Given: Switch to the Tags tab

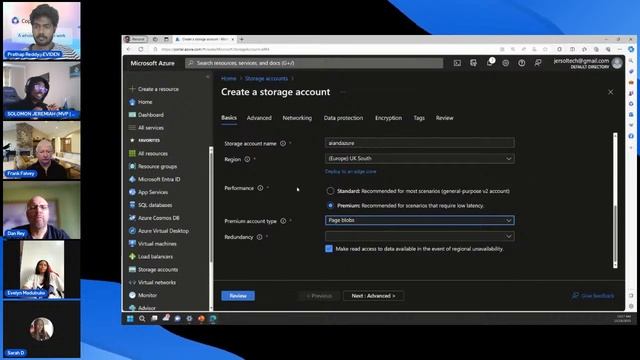Looking at the screenshot, I should (419, 118).
